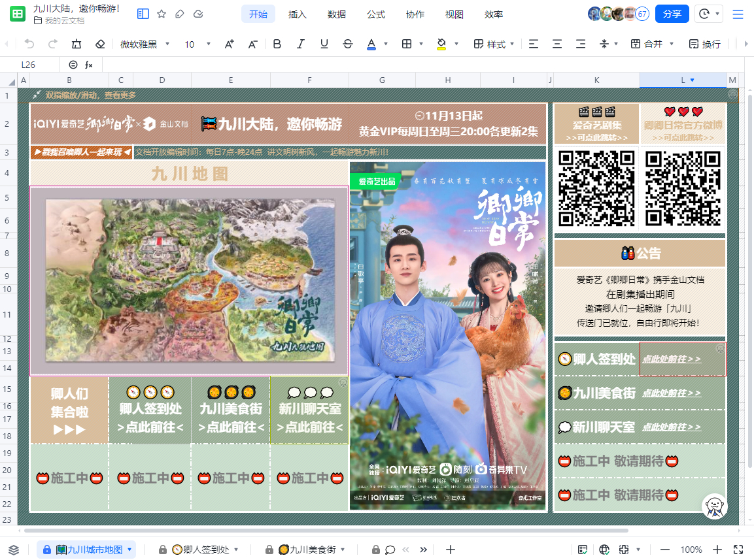
Task: Open the 插入 tab
Action: coord(297,14)
